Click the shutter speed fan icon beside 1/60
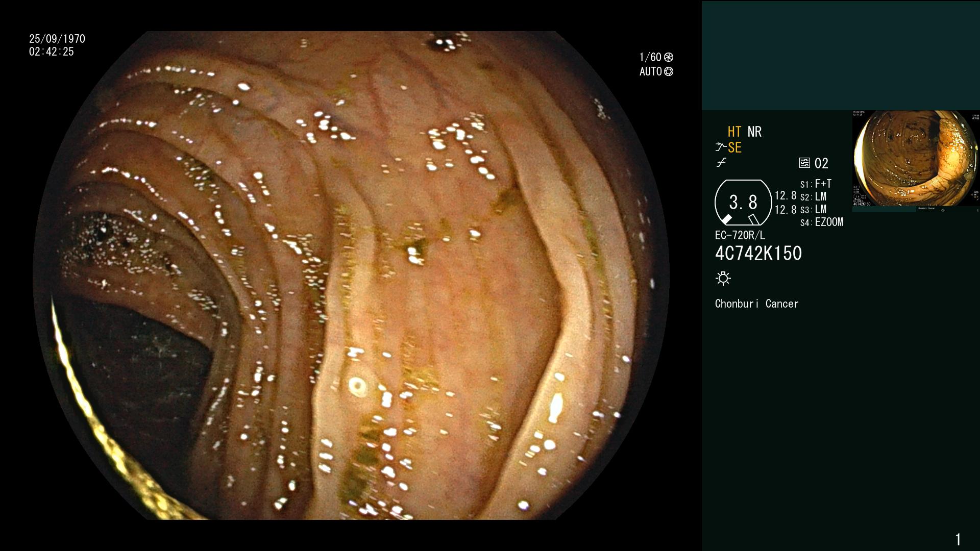The width and height of the screenshot is (980, 551). click(x=669, y=57)
